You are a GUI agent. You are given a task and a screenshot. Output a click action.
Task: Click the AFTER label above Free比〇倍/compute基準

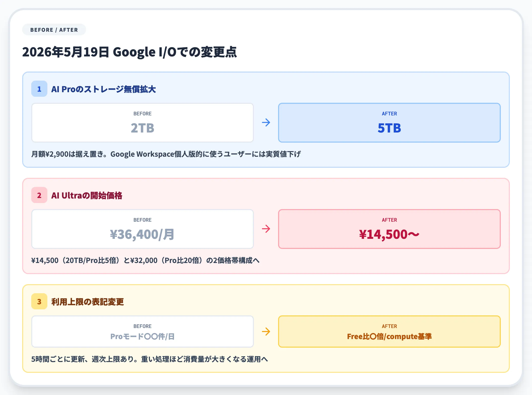click(389, 326)
